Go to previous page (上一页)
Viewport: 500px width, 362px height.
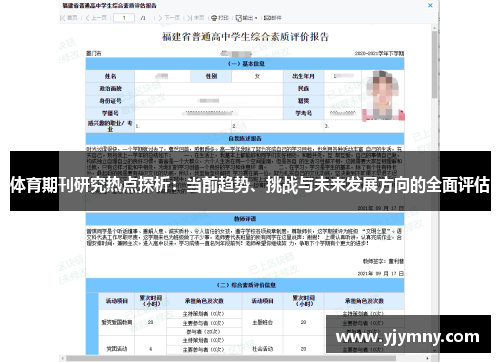[x=96, y=18]
